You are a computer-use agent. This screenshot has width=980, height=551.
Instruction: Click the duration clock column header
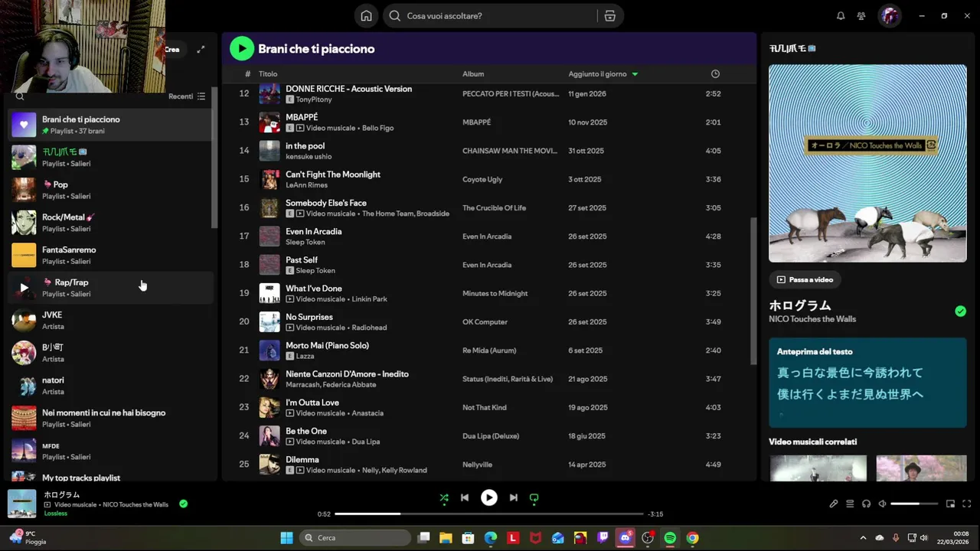coord(715,74)
